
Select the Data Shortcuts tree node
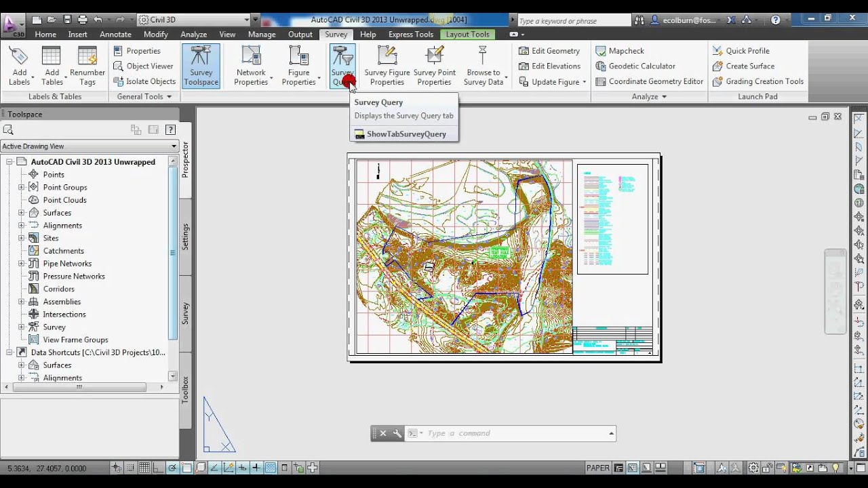98,352
